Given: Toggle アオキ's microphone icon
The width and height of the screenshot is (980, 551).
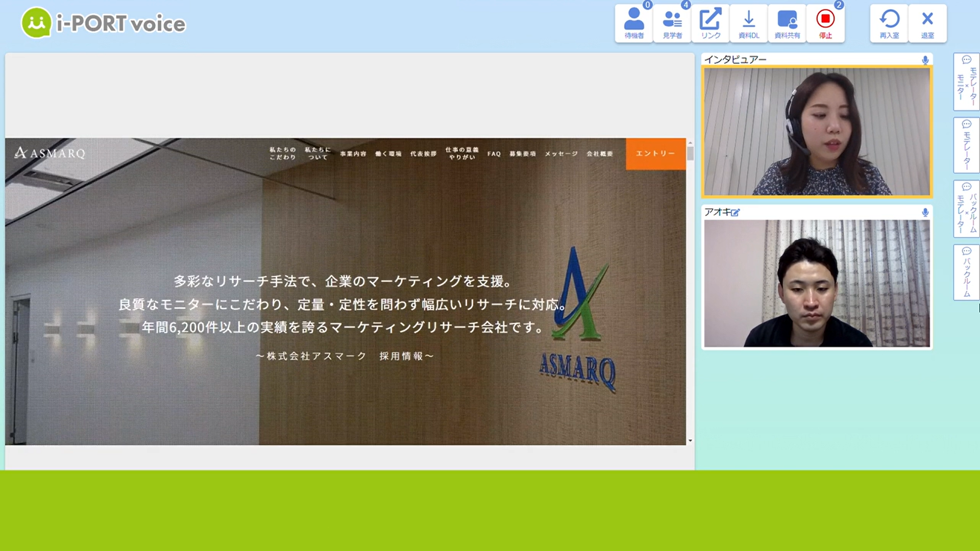Looking at the screenshot, I should pos(925,212).
